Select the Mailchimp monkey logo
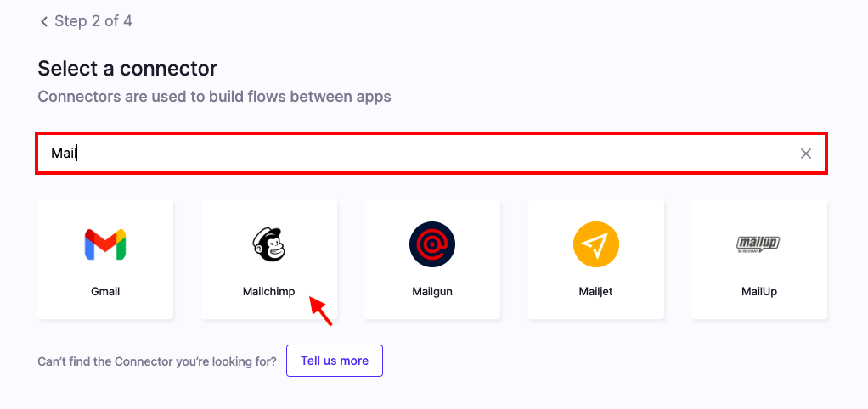Viewport: 868px width, 409px height. tap(269, 244)
